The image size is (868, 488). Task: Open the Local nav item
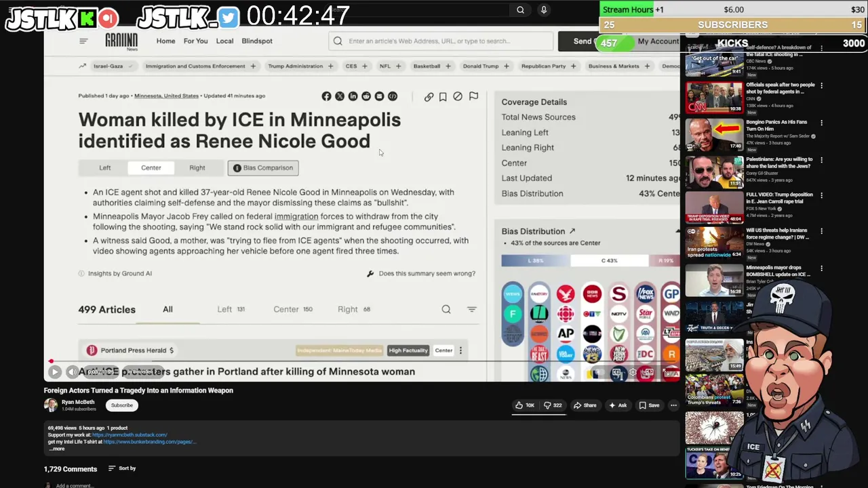[x=224, y=41]
